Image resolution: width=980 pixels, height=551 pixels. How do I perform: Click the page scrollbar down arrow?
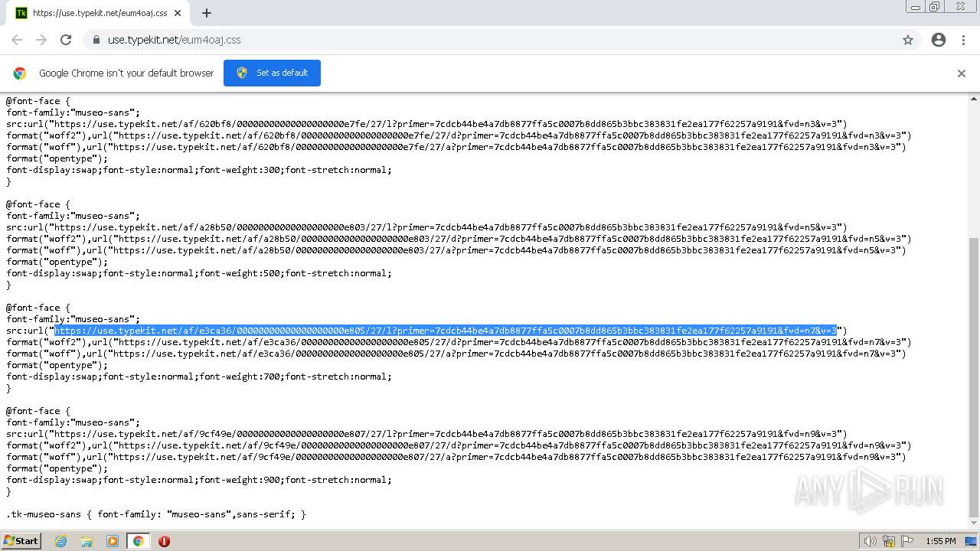[x=974, y=523]
